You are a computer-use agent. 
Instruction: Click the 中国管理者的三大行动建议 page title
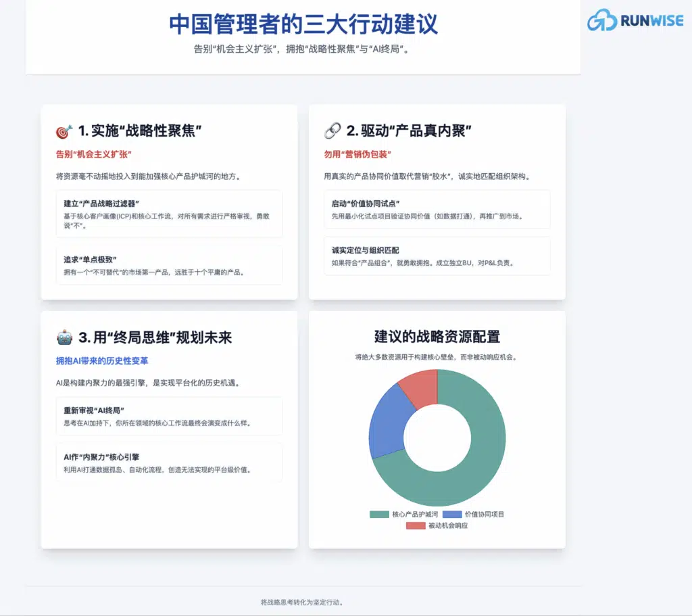coord(303,24)
